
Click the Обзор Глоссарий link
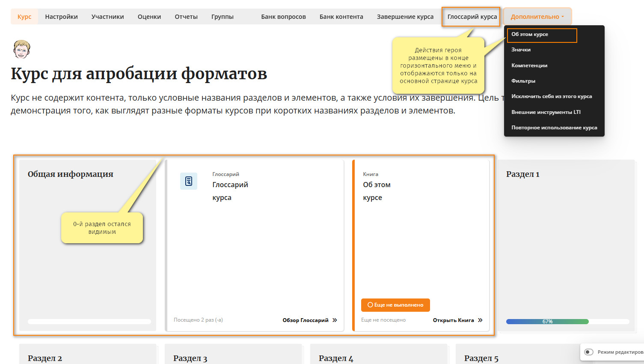point(306,320)
